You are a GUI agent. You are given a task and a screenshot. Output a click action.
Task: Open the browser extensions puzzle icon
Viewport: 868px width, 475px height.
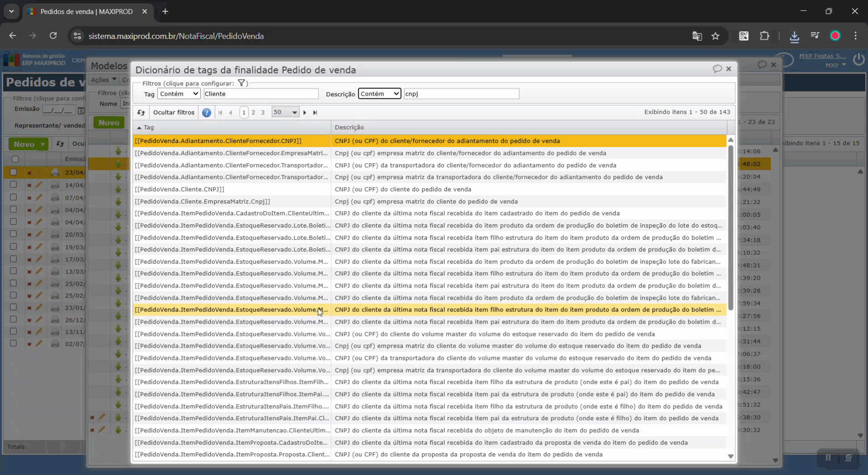coord(765,36)
